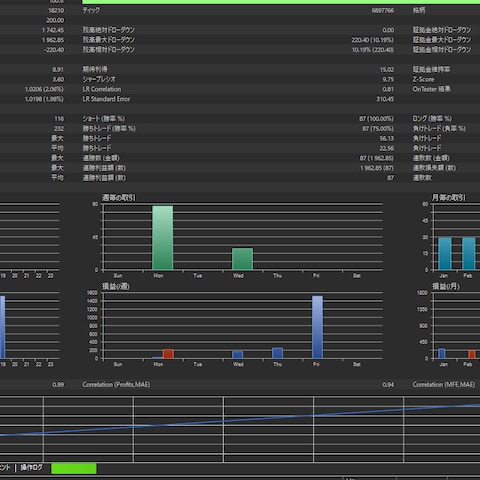Image resolution: width=480 pixels, height=480 pixels.
Task: Select the blue Jan bar in 損益(月) chart
Action: tap(442, 354)
